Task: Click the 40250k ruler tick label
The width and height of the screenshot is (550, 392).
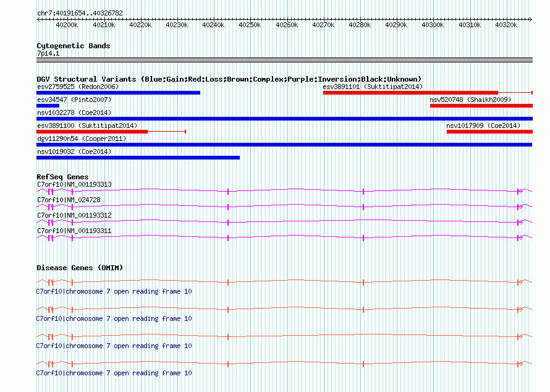Action: (x=250, y=25)
